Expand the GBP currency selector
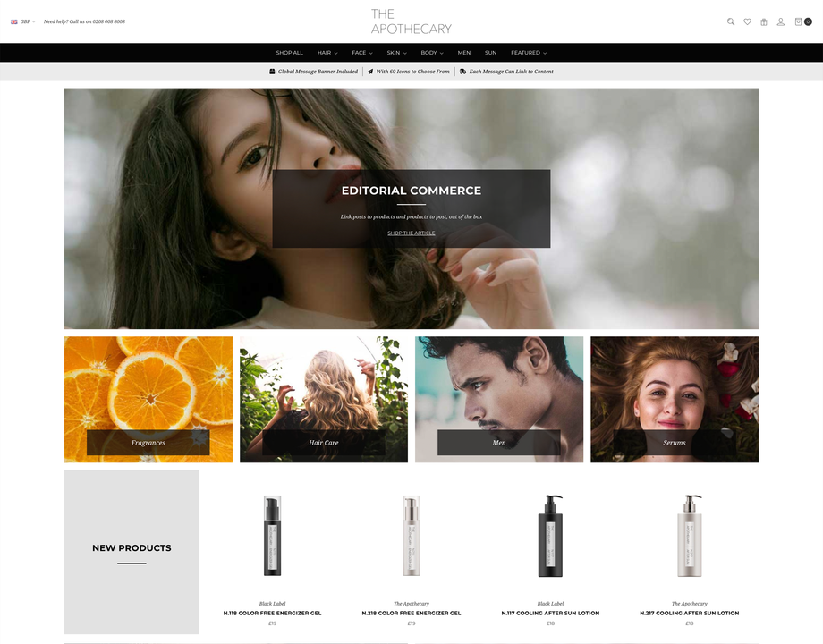The width and height of the screenshot is (823, 644). 24,21
